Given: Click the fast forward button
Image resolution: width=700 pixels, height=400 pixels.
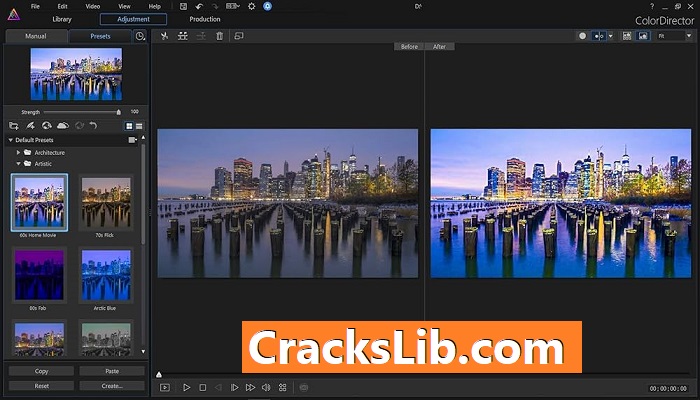Looking at the screenshot, I should (250, 388).
